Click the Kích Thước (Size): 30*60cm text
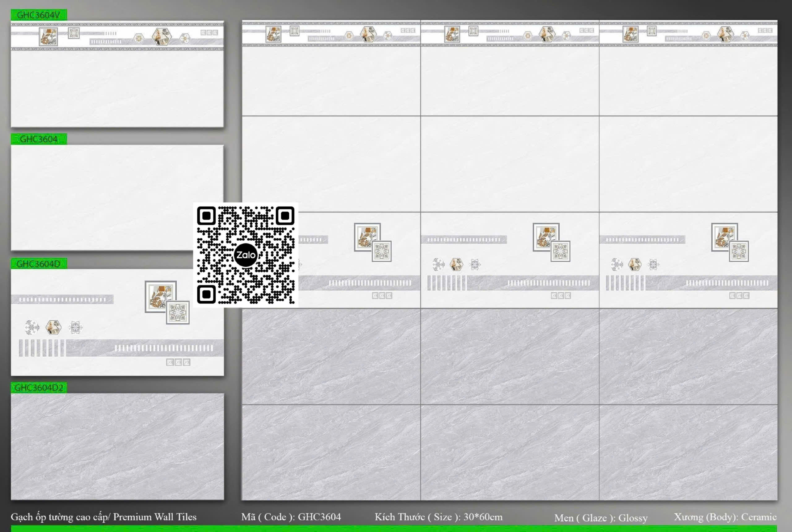The image size is (792, 532). (438, 517)
